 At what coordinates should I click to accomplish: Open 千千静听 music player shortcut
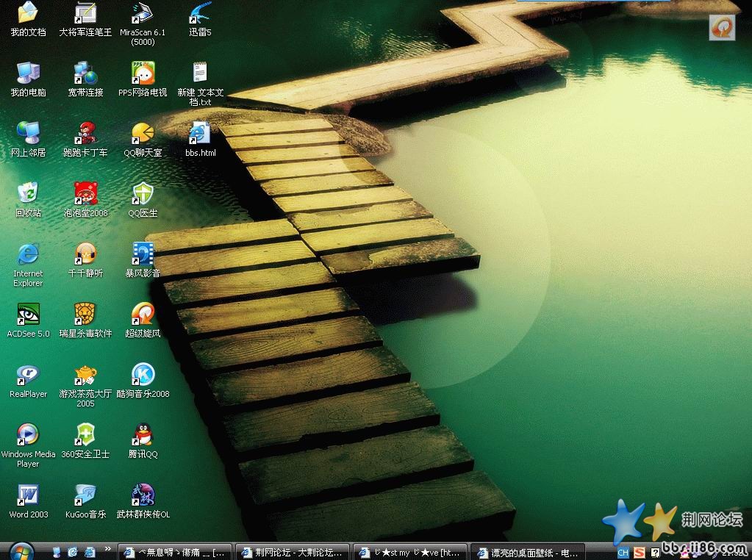tap(85, 254)
